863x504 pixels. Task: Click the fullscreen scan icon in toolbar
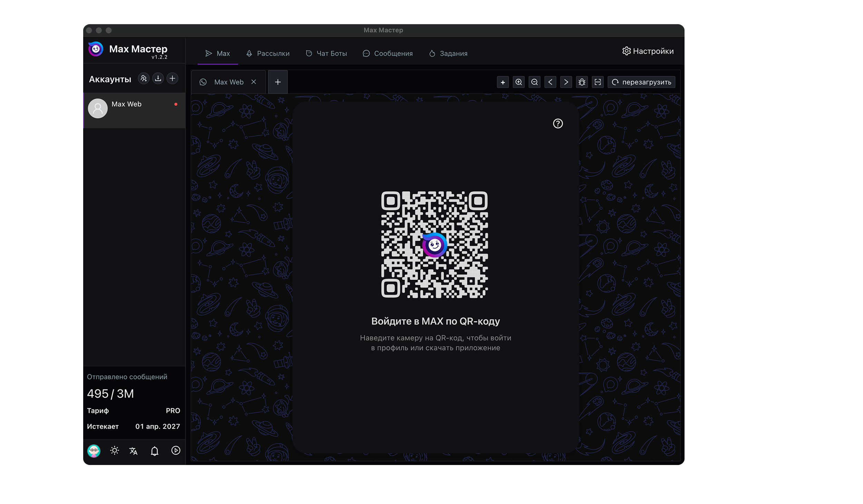pyautogui.click(x=598, y=82)
